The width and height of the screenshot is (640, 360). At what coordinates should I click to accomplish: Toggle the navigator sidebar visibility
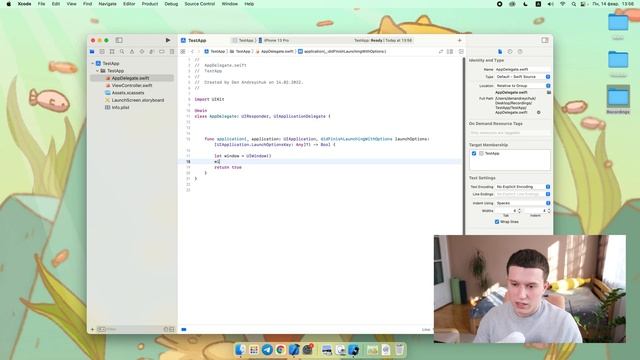pos(119,40)
